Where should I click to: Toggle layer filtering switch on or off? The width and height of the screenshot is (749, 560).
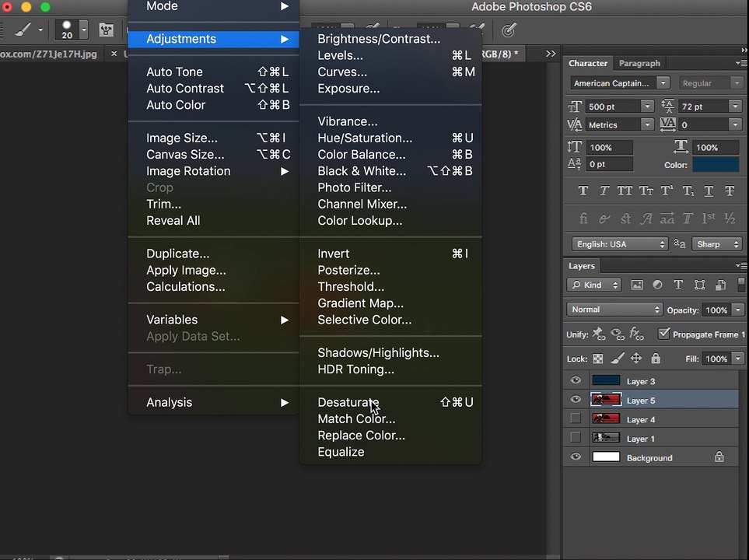click(741, 285)
